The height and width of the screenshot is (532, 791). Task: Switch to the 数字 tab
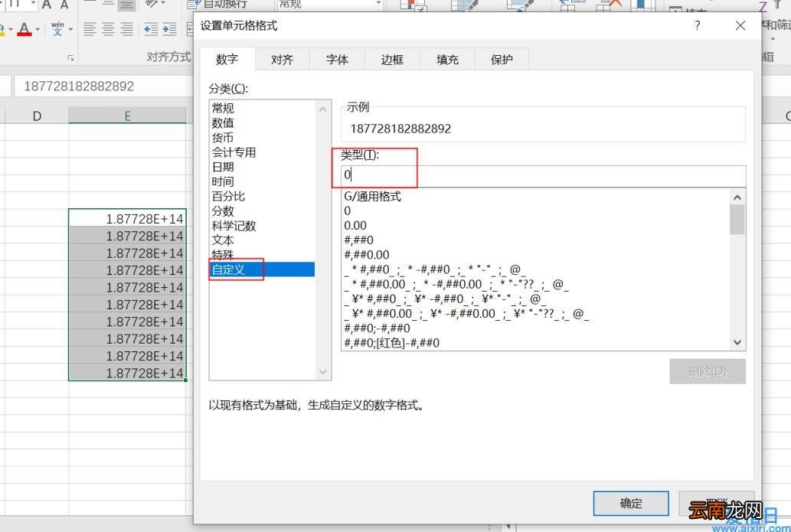pyautogui.click(x=227, y=59)
